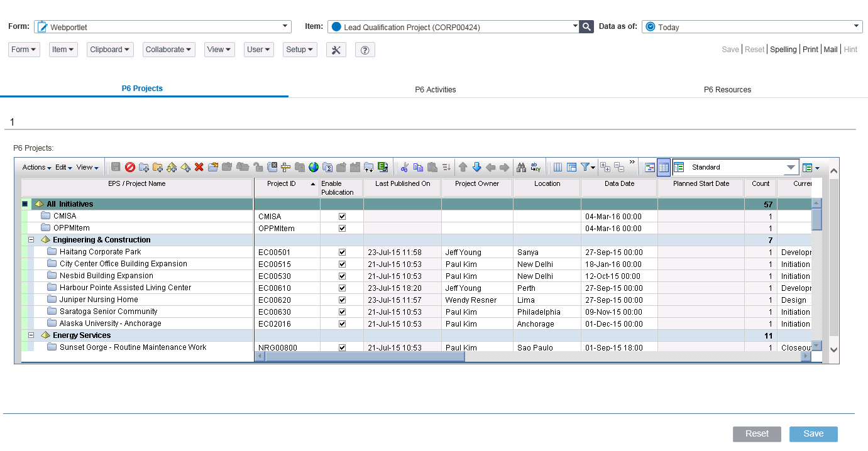
Task: Collapse the Engineering & Construction group
Action: [31, 240]
